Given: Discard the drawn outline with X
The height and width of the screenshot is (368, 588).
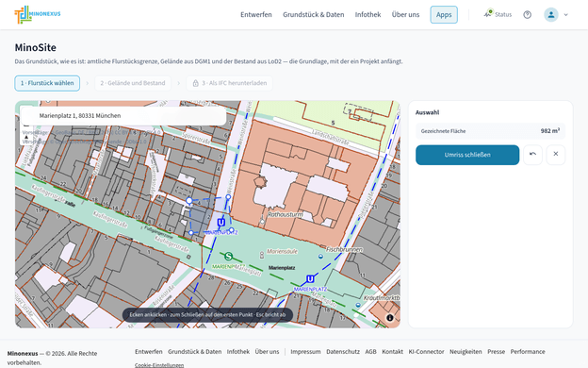Looking at the screenshot, I should pyautogui.click(x=556, y=155).
